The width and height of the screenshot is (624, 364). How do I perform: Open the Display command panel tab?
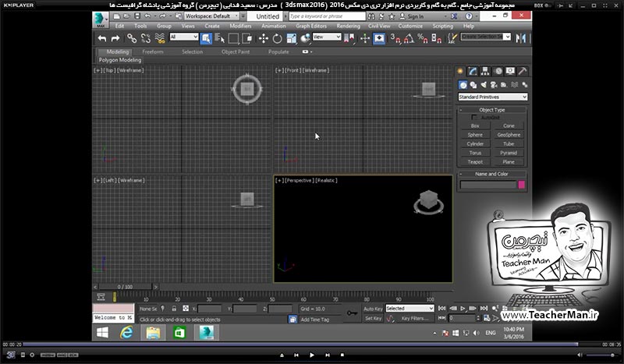pyautogui.click(x=510, y=71)
